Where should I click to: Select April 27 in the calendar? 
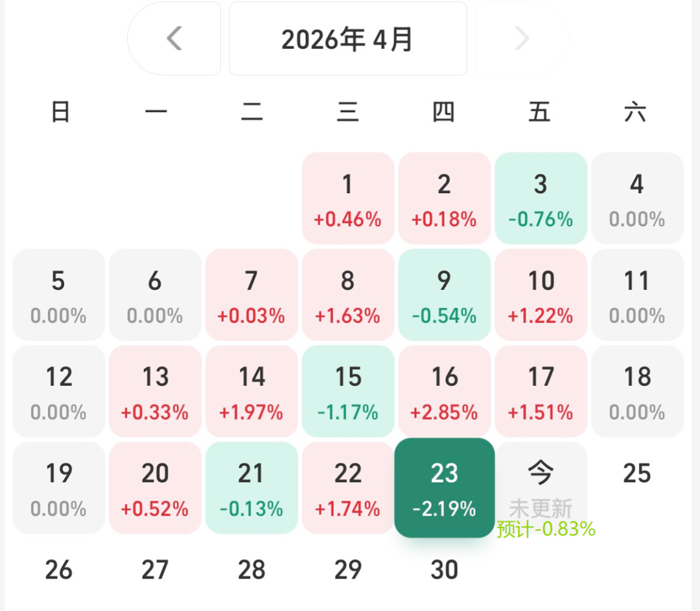155,570
